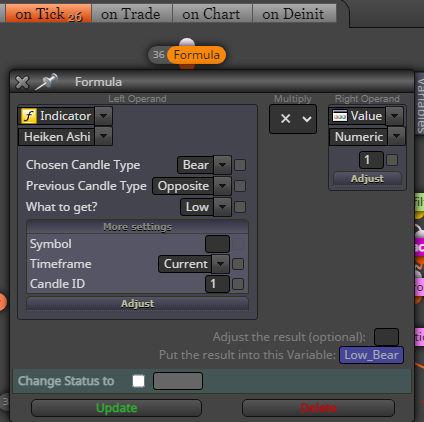This screenshot has height=422, width=424.
Task: Click the Value type icon in Right Operand
Action: point(340,116)
